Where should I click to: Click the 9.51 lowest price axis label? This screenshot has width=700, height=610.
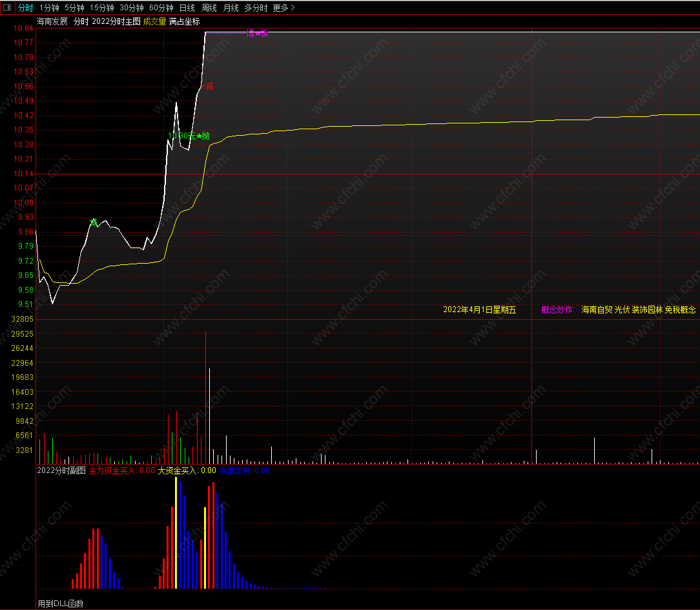tap(25, 304)
